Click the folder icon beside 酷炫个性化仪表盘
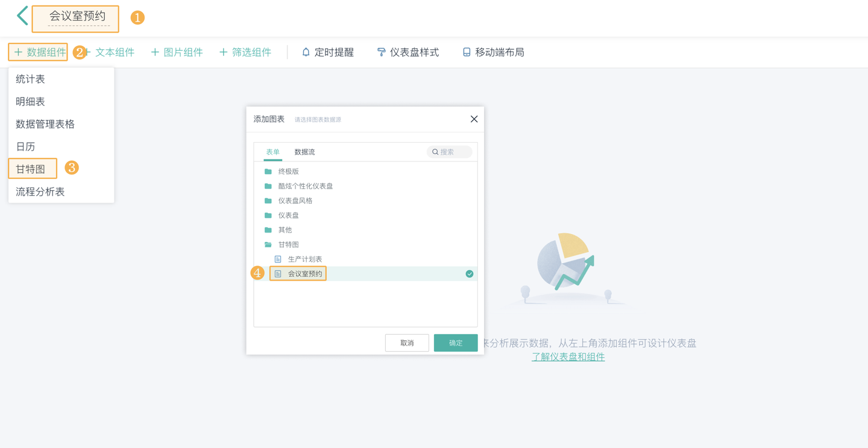This screenshot has height=448, width=868. pos(268,186)
